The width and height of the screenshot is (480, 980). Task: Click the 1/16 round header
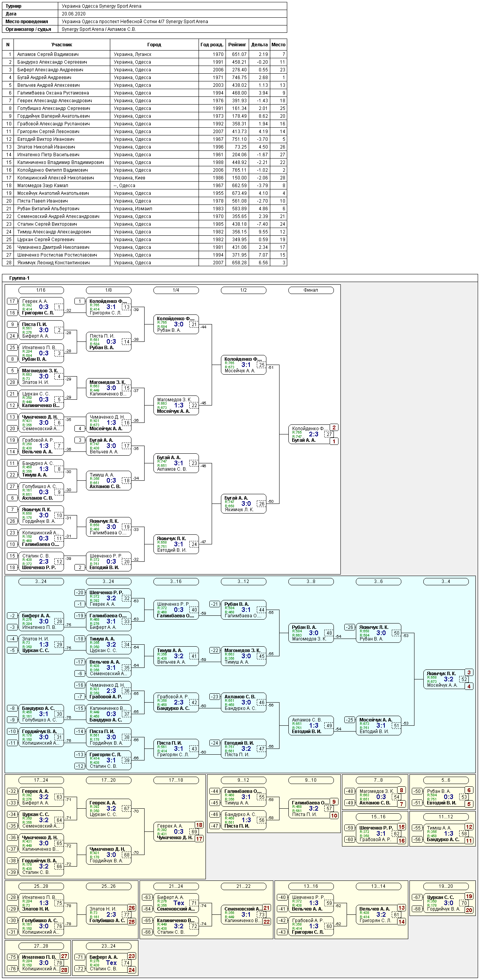[41, 290]
